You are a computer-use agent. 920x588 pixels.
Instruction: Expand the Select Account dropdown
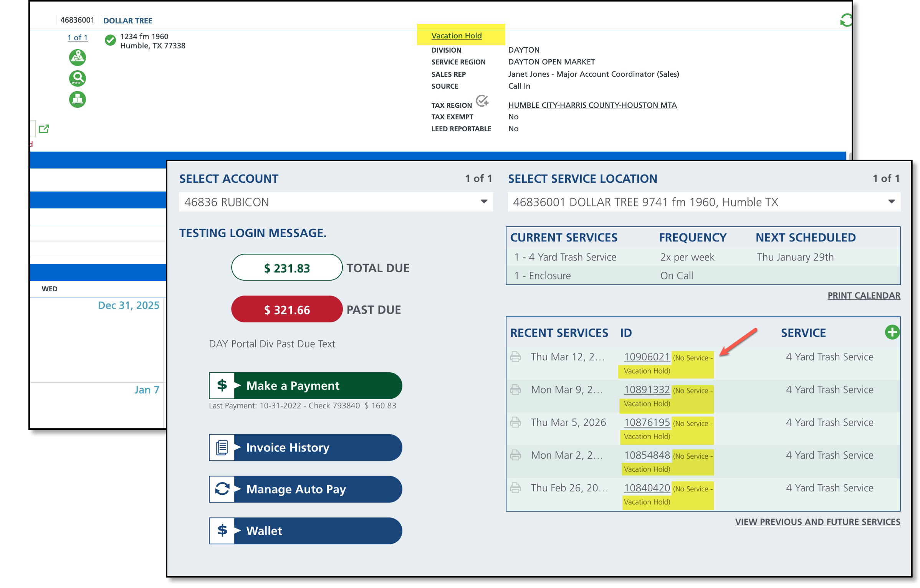click(x=484, y=202)
